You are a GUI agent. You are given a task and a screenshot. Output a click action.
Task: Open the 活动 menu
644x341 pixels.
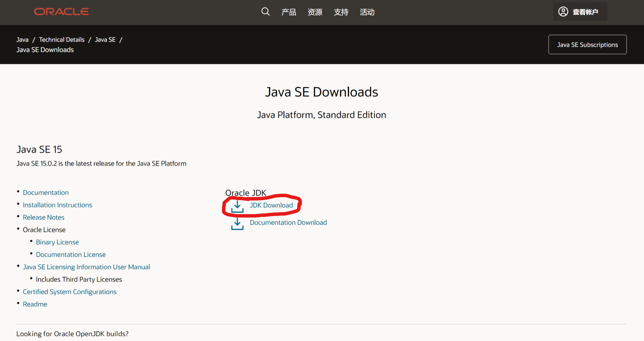point(367,12)
